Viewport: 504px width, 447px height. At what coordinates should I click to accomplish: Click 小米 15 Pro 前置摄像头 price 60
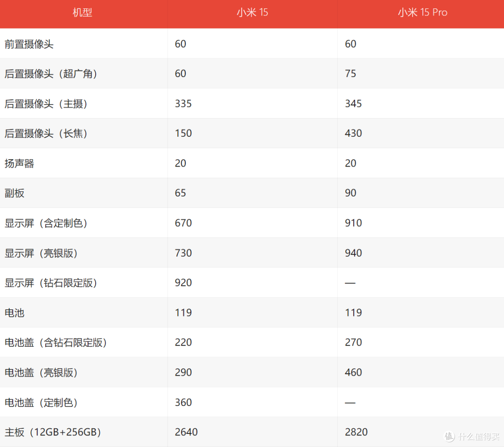click(x=350, y=44)
